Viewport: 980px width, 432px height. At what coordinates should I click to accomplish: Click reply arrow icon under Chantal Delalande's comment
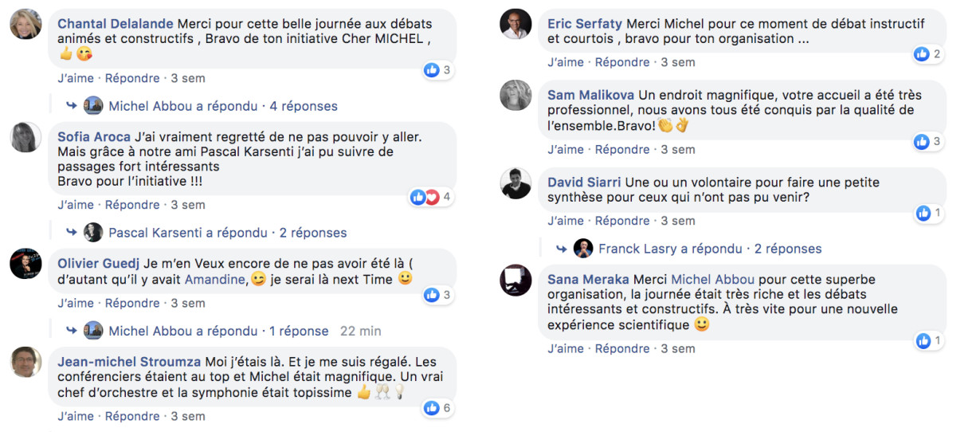point(71,106)
